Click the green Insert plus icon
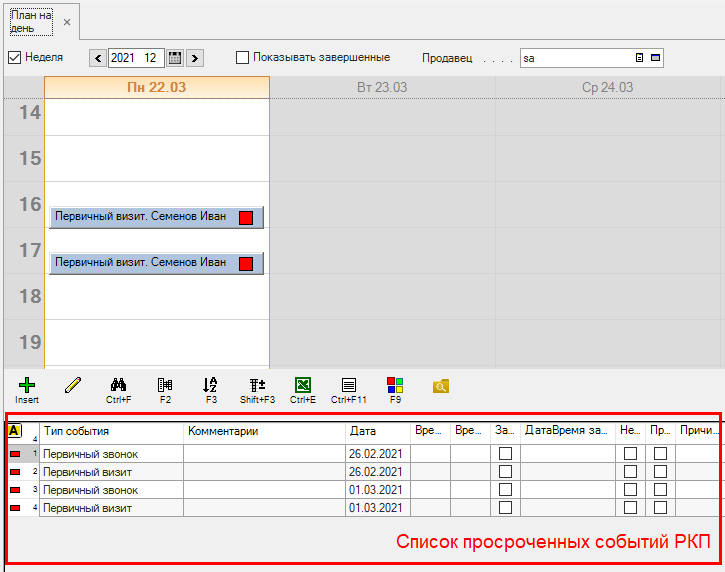 tap(27, 385)
